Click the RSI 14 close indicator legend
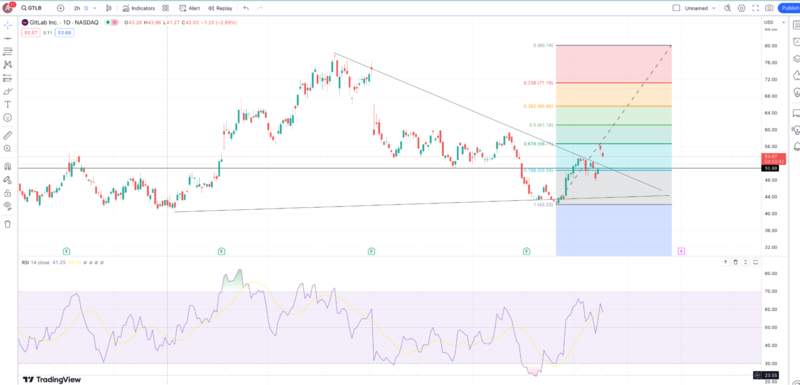 (36, 262)
